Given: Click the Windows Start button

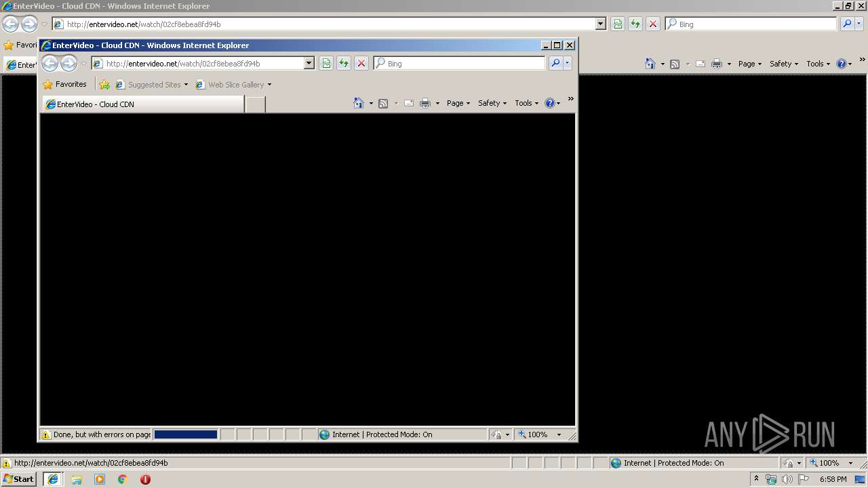Looking at the screenshot, I should (x=19, y=479).
